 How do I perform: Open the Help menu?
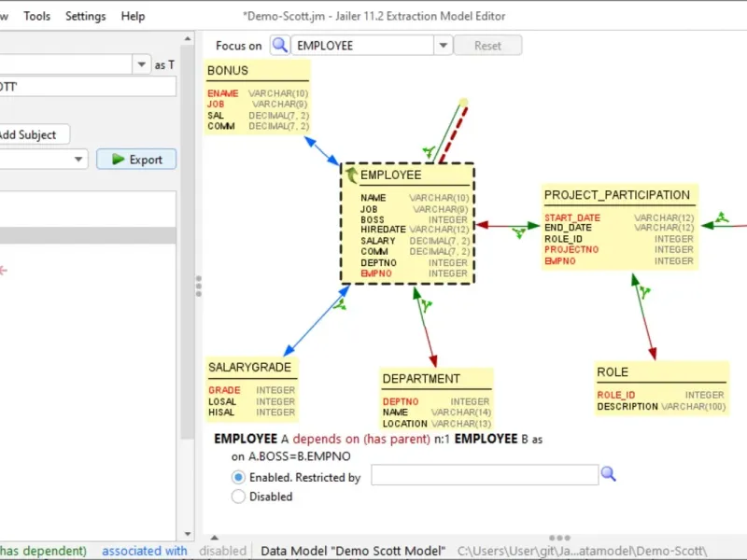(133, 16)
